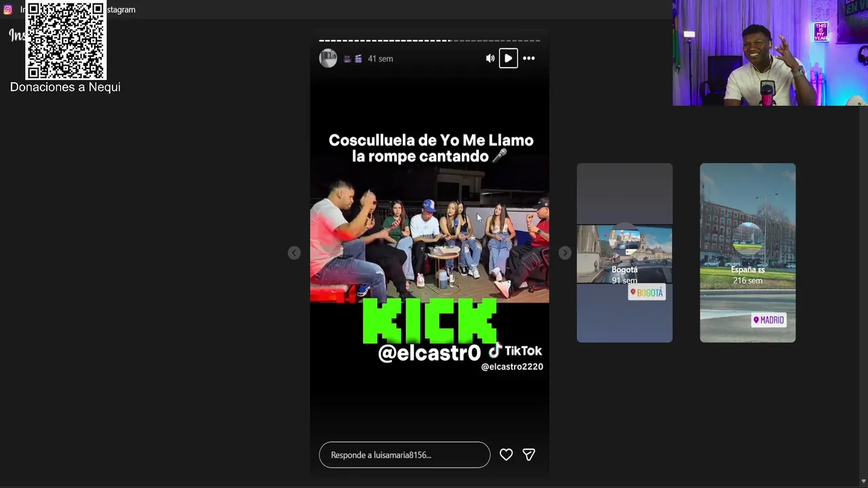Click the green KICK logo in story
The height and width of the screenshot is (488, 868).
coord(430,321)
